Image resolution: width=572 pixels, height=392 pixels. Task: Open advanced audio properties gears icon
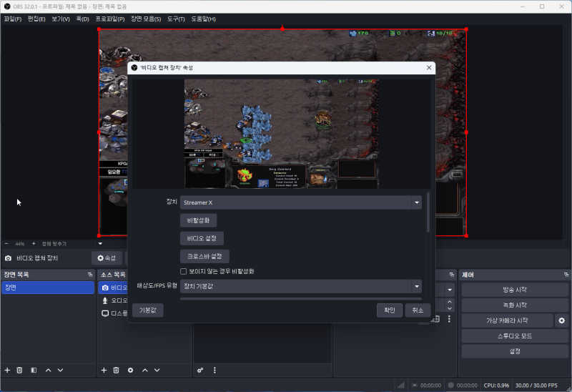pyautogui.click(x=200, y=370)
